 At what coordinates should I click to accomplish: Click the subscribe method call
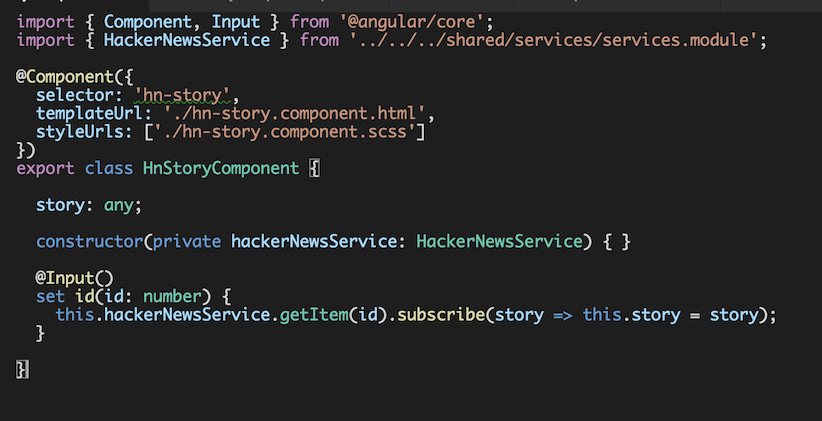440,316
